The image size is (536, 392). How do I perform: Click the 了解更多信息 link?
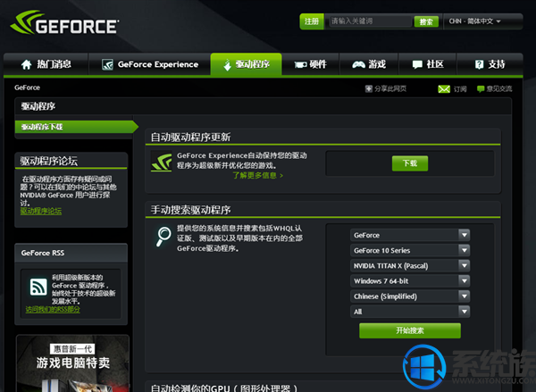point(258,175)
